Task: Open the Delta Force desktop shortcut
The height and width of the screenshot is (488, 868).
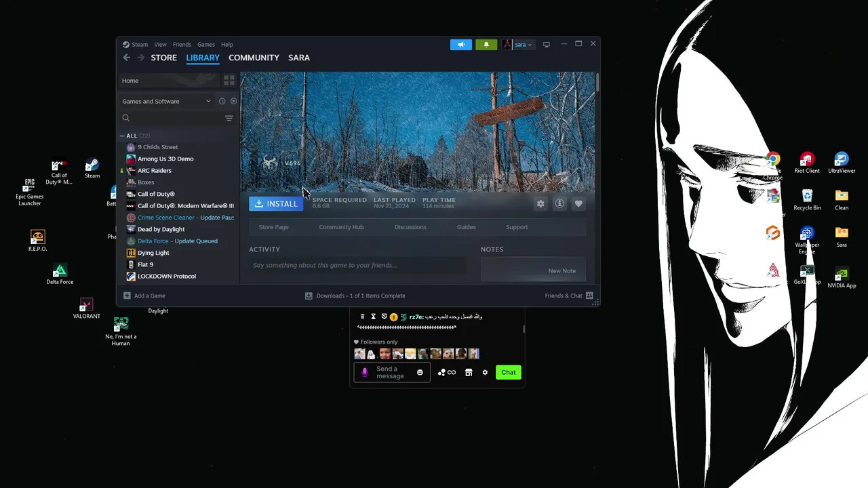Action: (x=60, y=274)
